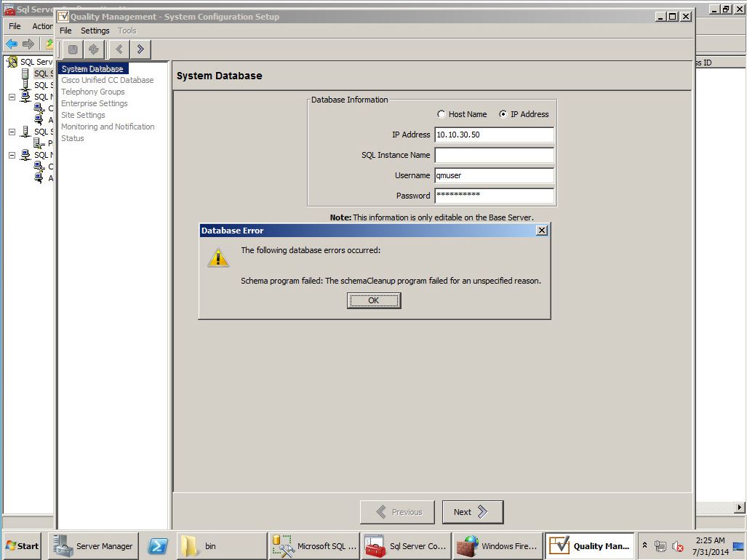Click the Quality Management title bar icon
Viewport: 747px width, 560px height.
pos(63,17)
